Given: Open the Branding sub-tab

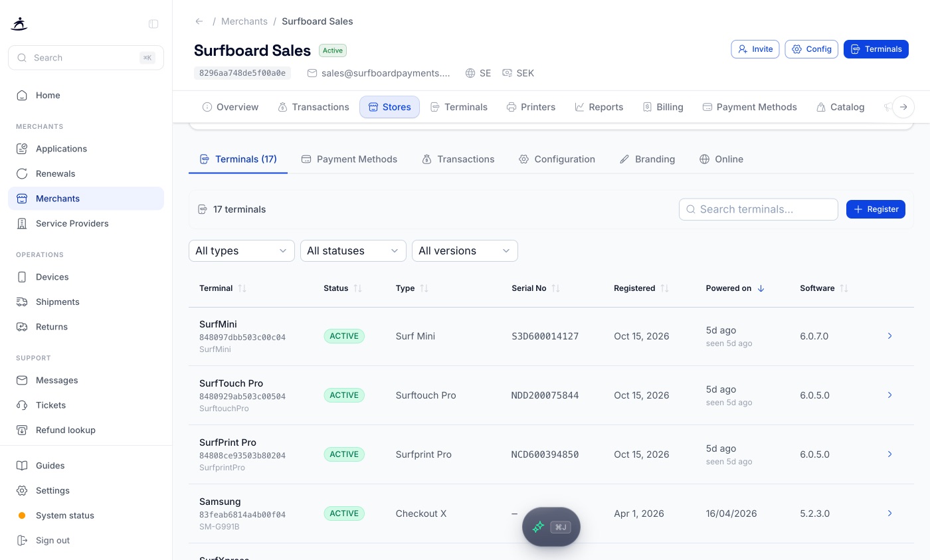Looking at the screenshot, I should coord(647,159).
